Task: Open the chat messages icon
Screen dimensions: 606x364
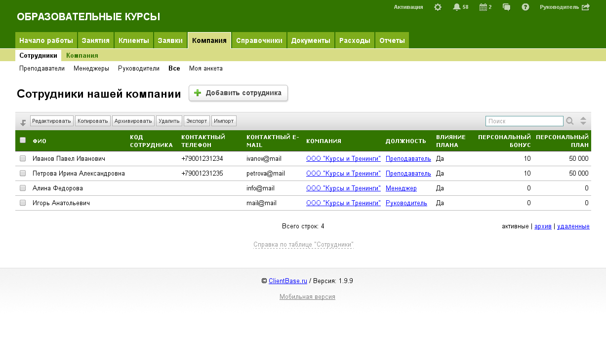Action: (506, 7)
